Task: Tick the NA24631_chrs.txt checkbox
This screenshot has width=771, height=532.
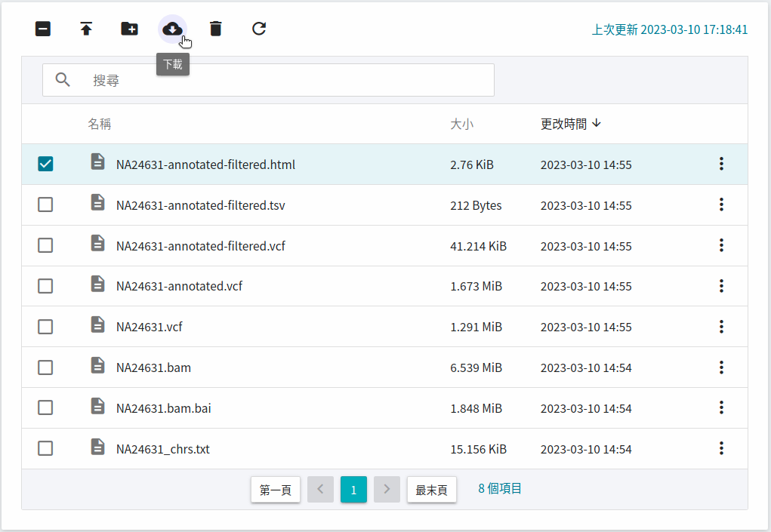Action: click(x=45, y=448)
